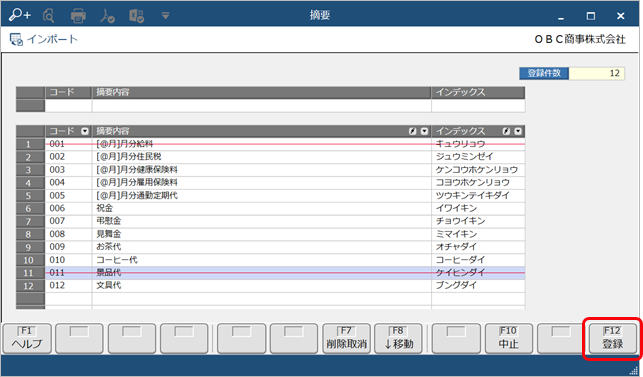This screenshot has width=643, height=377.
Task: Click the F8 ↓移動 button
Action: [x=398, y=338]
